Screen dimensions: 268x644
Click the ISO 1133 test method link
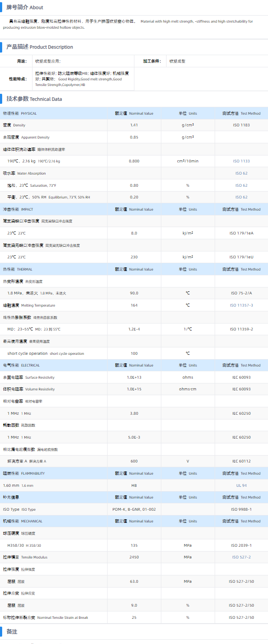coord(241,161)
